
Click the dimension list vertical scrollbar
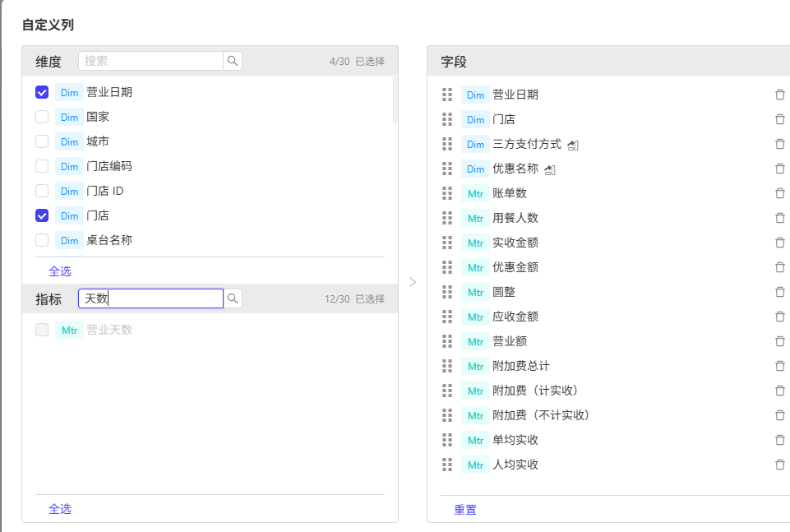click(395, 99)
